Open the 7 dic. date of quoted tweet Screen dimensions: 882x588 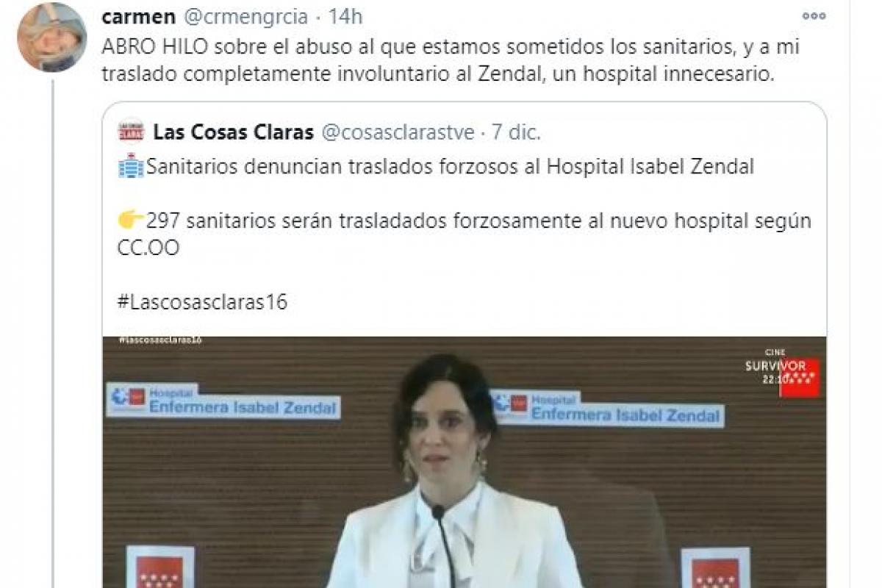click(x=516, y=132)
